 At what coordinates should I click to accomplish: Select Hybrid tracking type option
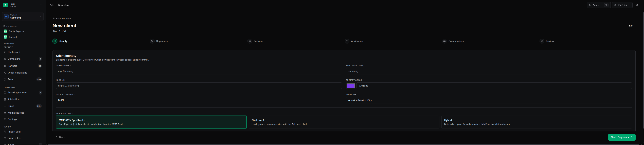coord(536,122)
